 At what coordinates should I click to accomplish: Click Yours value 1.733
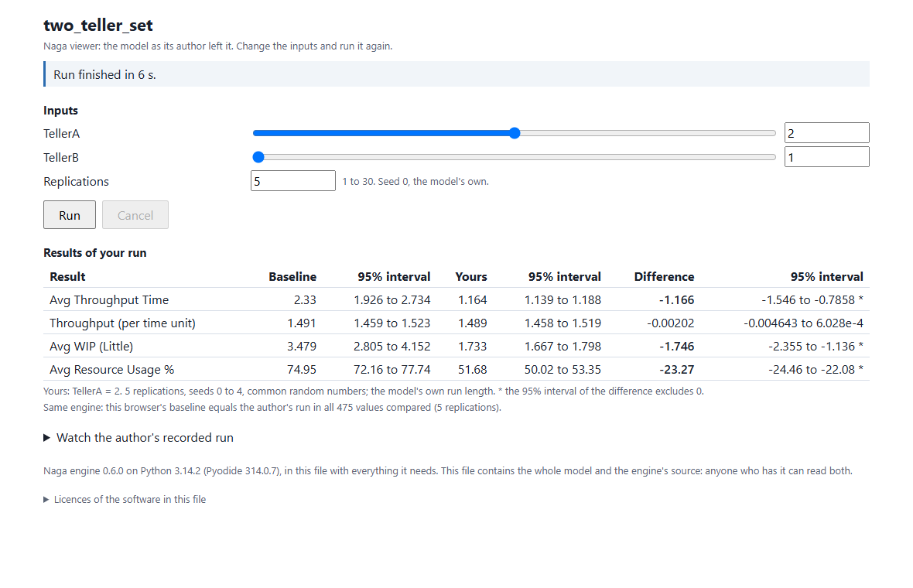[472, 347]
